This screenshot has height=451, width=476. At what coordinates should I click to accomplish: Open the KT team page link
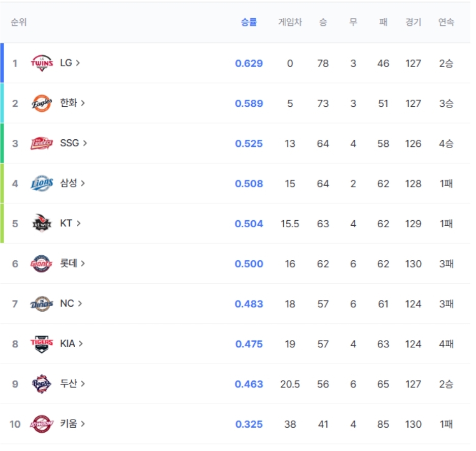70,223
